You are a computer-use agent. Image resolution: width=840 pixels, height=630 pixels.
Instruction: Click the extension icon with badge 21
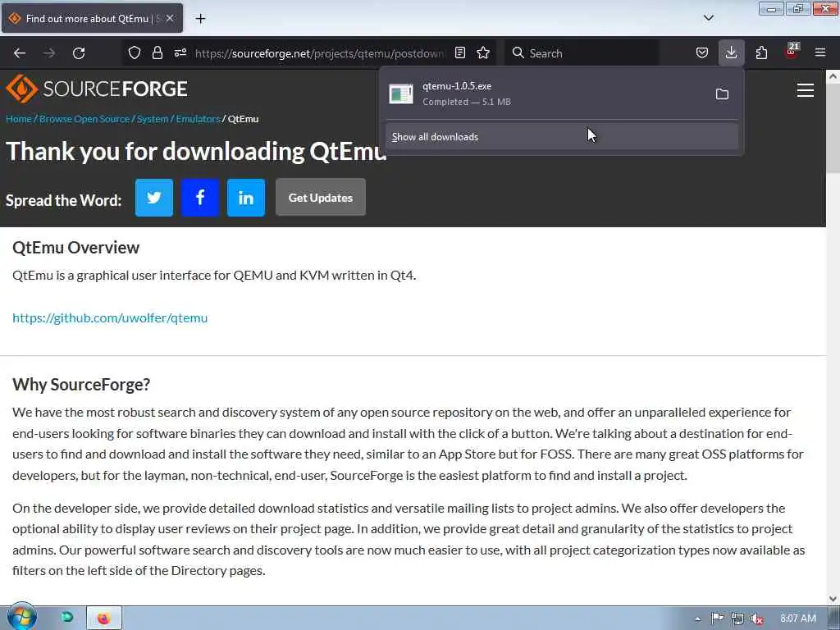coord(792,52)
